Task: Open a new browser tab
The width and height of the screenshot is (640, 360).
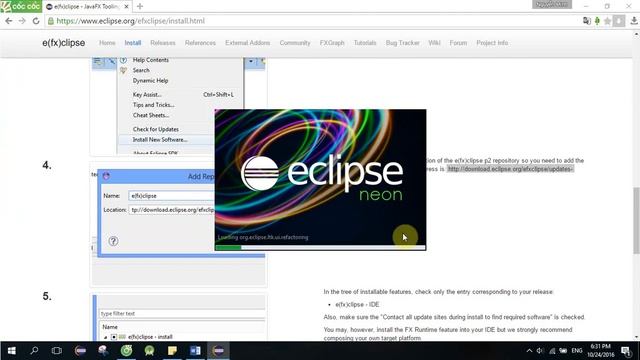Action: (140, 6)
